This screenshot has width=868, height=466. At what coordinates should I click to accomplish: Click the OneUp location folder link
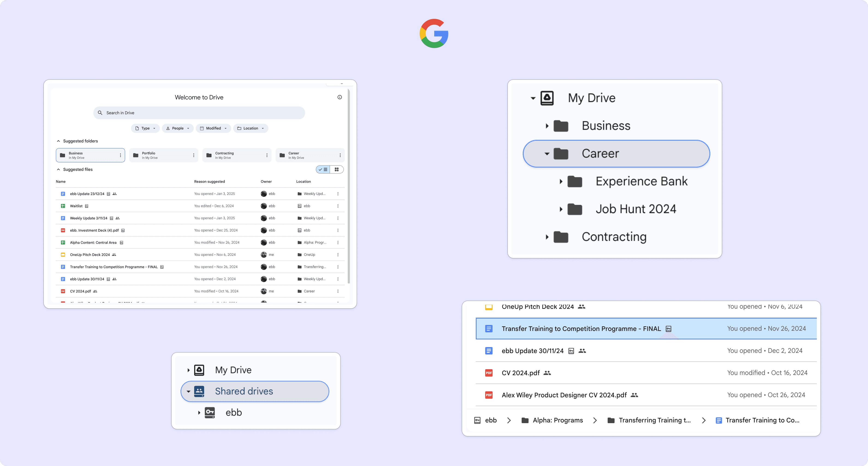coord(306,255)
